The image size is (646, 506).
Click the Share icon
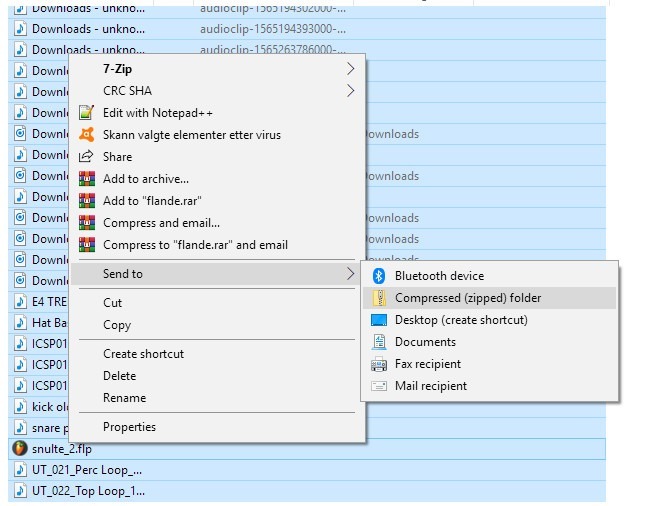(87, 157)
